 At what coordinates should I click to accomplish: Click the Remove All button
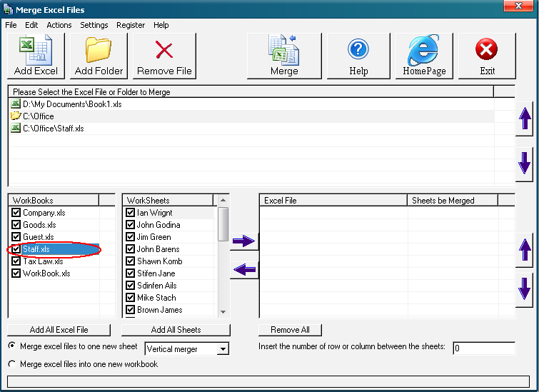pyautogui.click(x=290, y=330)
